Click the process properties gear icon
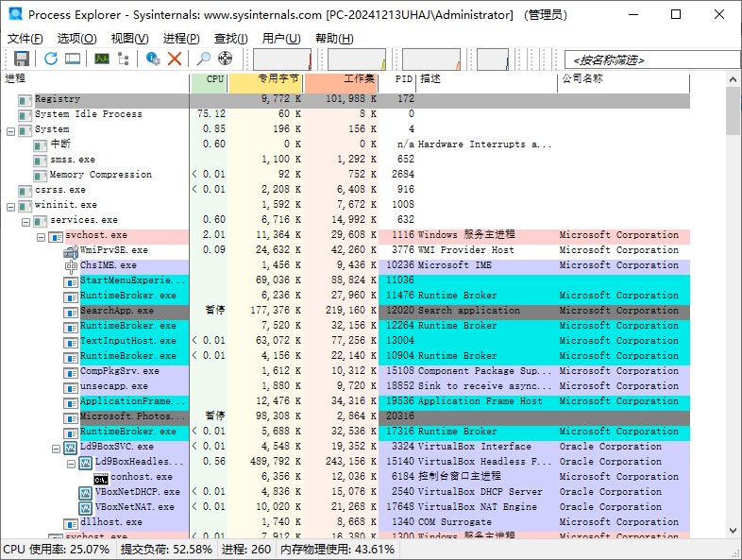 tap(153, 59)
